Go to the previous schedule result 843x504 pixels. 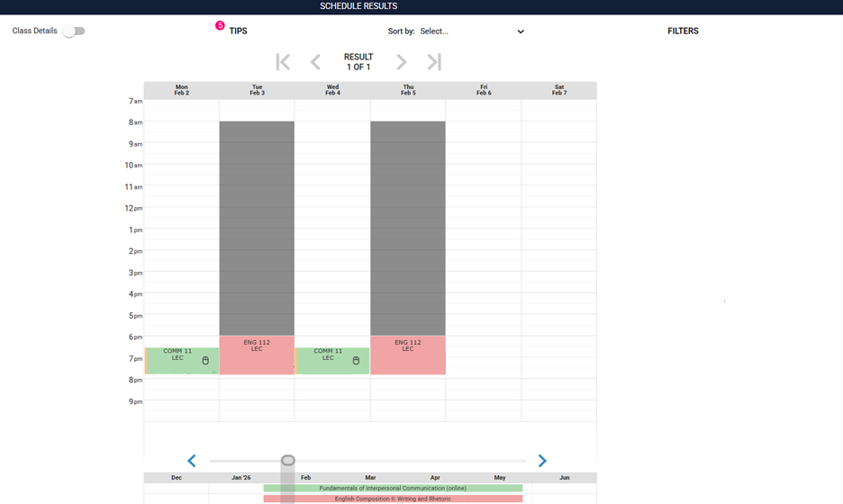(x=315, y=62)
